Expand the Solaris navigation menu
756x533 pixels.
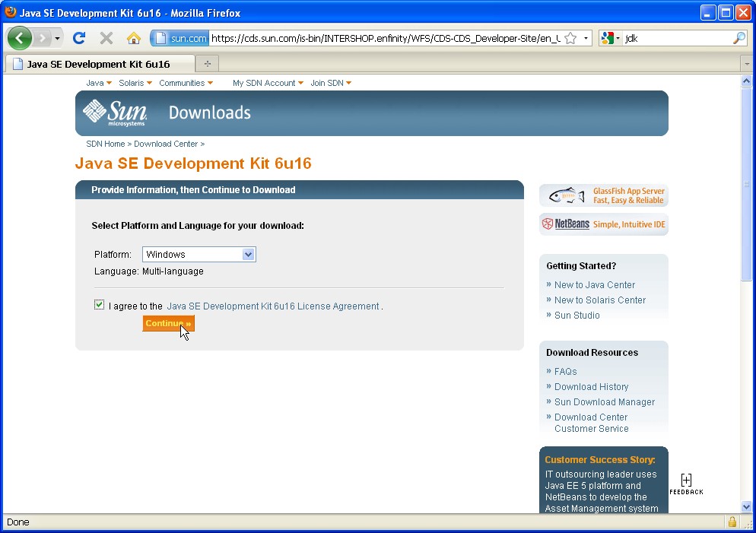[x=135, y=83]
